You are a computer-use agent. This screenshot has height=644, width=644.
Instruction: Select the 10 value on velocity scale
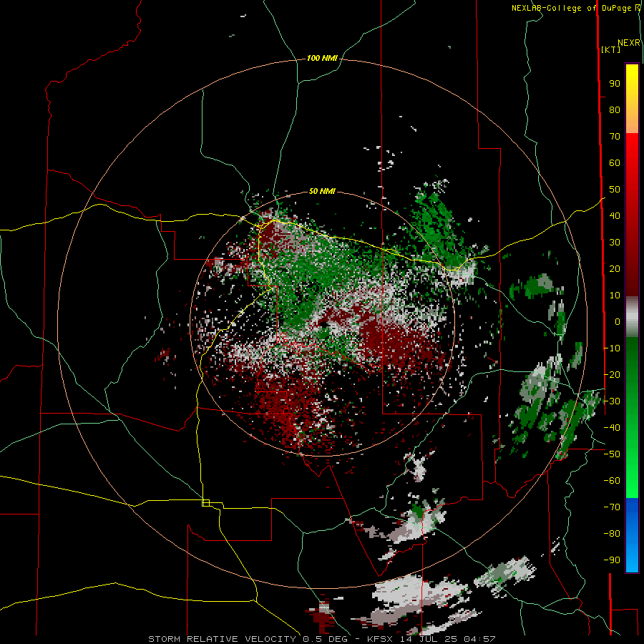click(615, 296)
